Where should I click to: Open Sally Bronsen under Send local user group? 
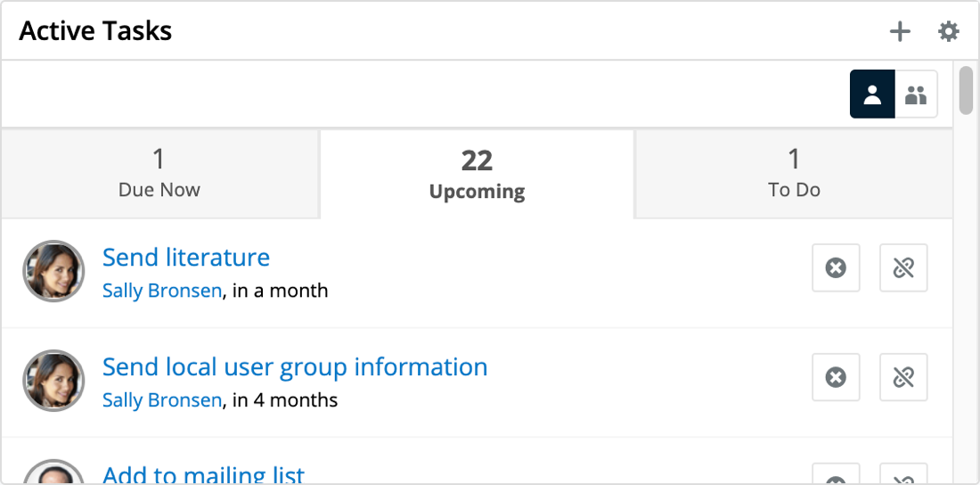(x=162, y=400)
